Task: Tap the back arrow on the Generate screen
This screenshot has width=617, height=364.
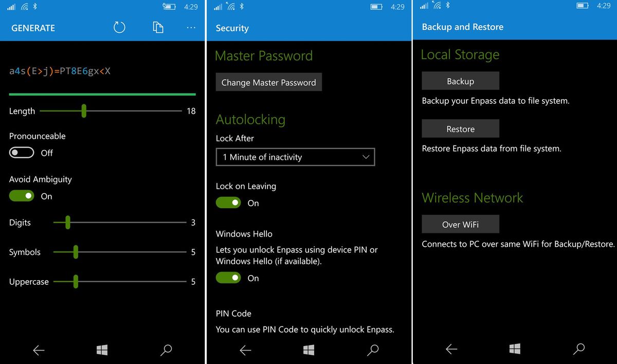Action: [x=39, y=350]
